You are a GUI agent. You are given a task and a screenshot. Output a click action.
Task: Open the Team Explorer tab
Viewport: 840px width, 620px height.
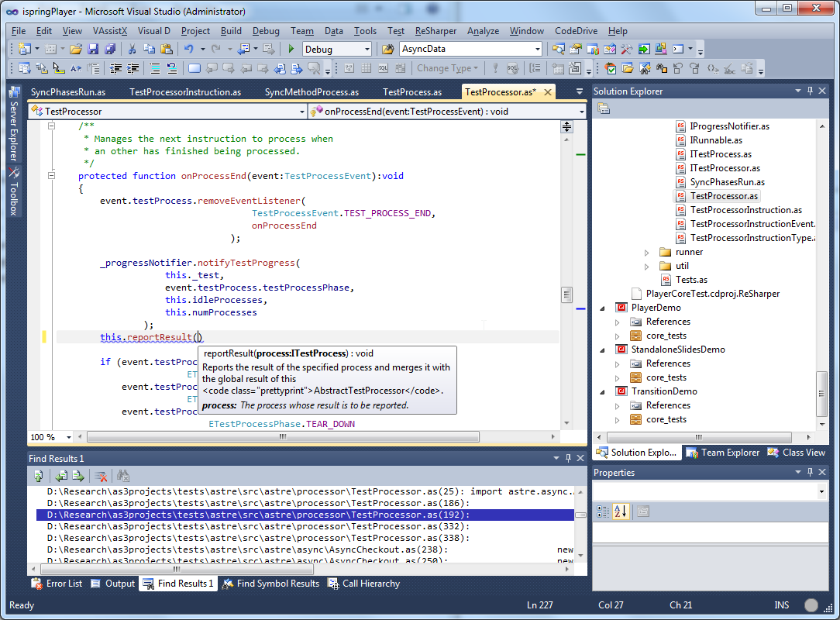723,453
